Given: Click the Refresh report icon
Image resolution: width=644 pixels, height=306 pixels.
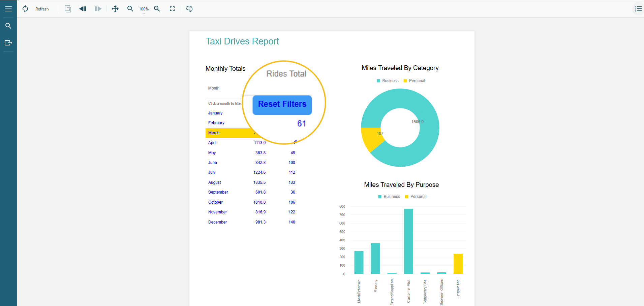Looking at the screenshot, I should tap(25, 9).
